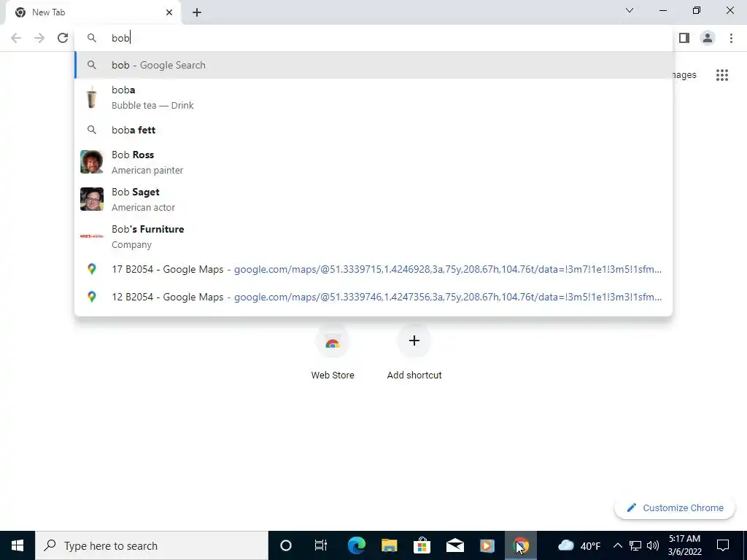
Task: Expand the tab search chevron
Action: click(x=630, y=10)
